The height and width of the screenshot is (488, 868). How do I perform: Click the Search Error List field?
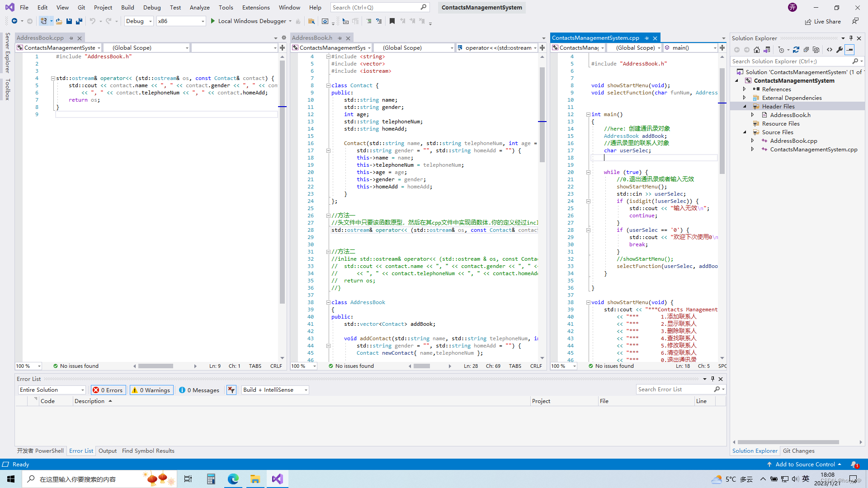pos(674,389)
